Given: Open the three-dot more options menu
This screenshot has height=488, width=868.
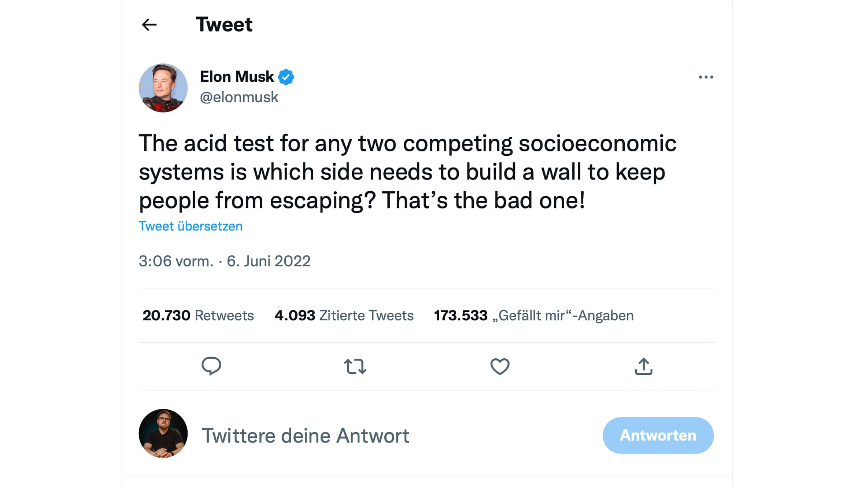Looking at the screenshot, I should coord(706,77).
